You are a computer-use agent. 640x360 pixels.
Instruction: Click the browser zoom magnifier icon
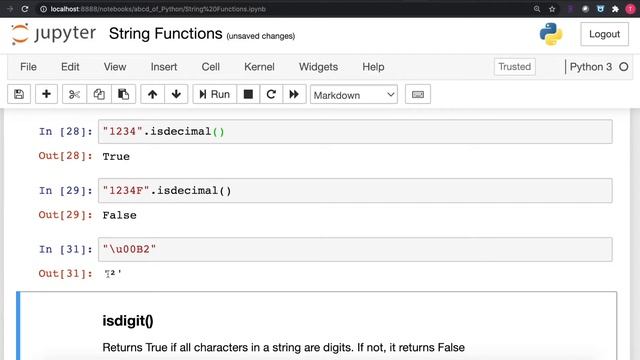(537, 9)
